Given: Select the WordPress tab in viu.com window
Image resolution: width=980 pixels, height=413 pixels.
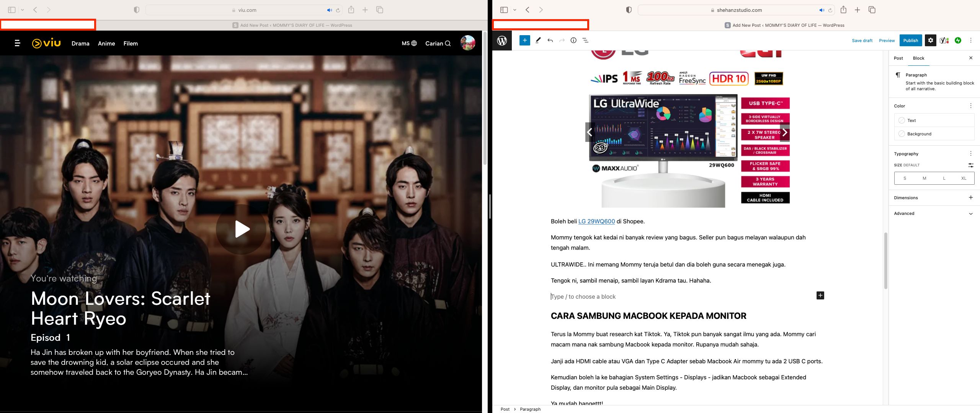Looking at the screenshot, I should pyautogui.click(x=292, y=25).
